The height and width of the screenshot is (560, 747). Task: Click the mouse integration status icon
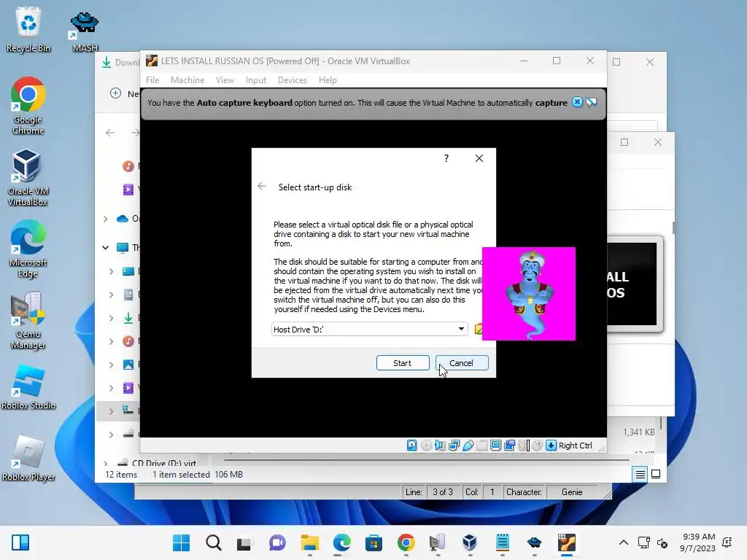point(538,446)
